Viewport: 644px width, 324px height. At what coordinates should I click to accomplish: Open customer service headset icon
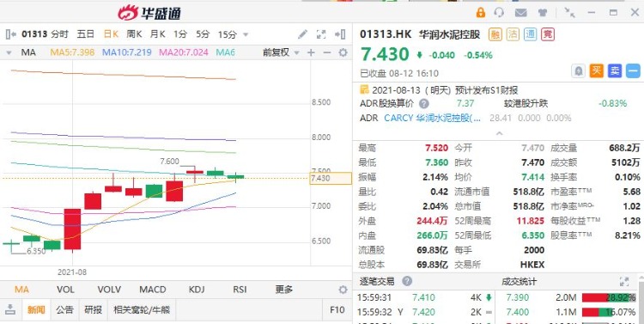[x=500, y=12]
